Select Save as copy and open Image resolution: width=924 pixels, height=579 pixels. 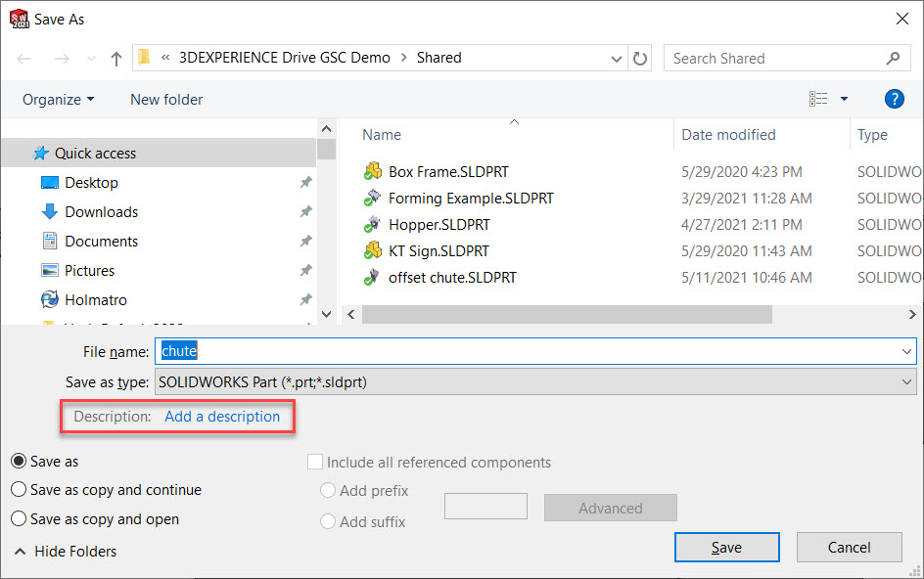(x=19, y=519)
